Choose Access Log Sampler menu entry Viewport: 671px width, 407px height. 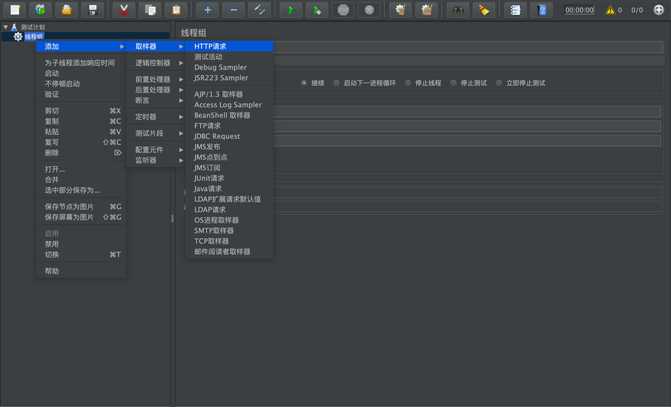230,105
